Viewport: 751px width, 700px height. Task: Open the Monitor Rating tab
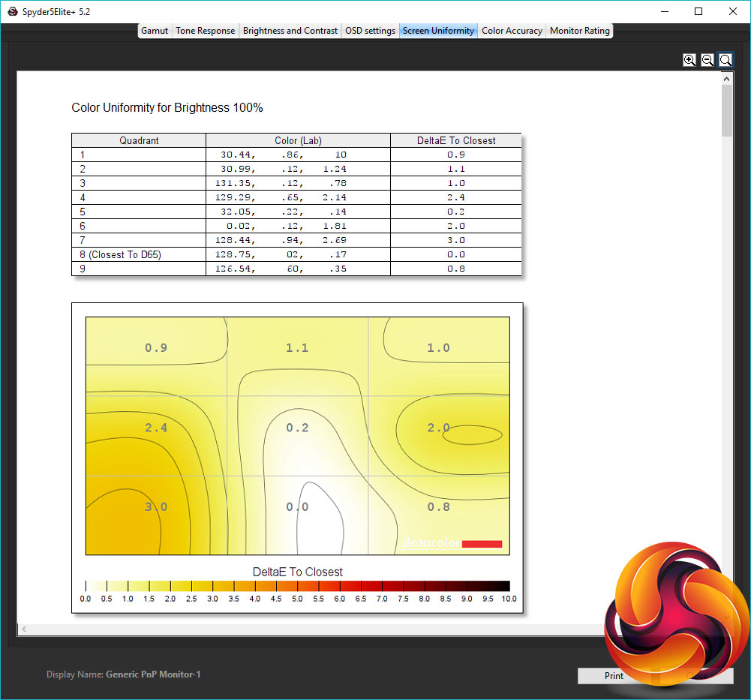[x=579, y=31]
